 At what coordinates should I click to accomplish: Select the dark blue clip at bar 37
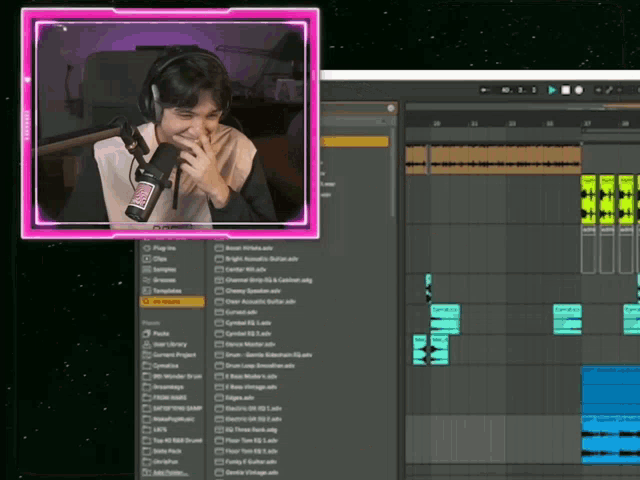coord(611,390)
